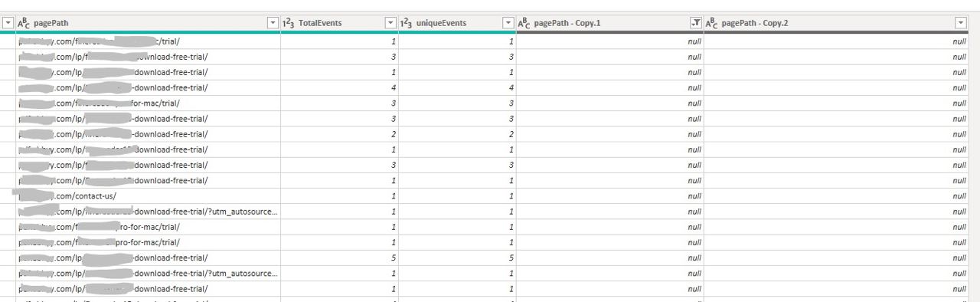Open the pagePath column filter dropdown
Screen dimensions: 980x302
tap(273, 24)
